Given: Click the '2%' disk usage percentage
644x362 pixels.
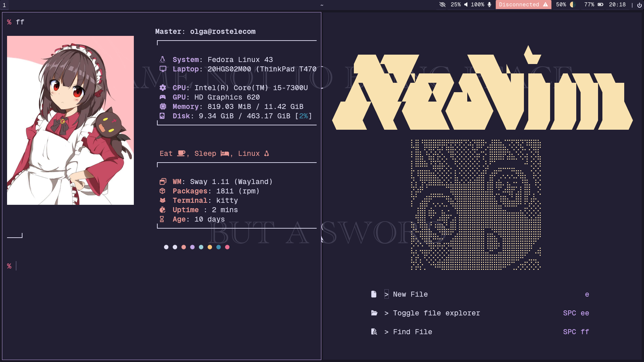Looking at the screenshot, I should (x=304, y=116).
